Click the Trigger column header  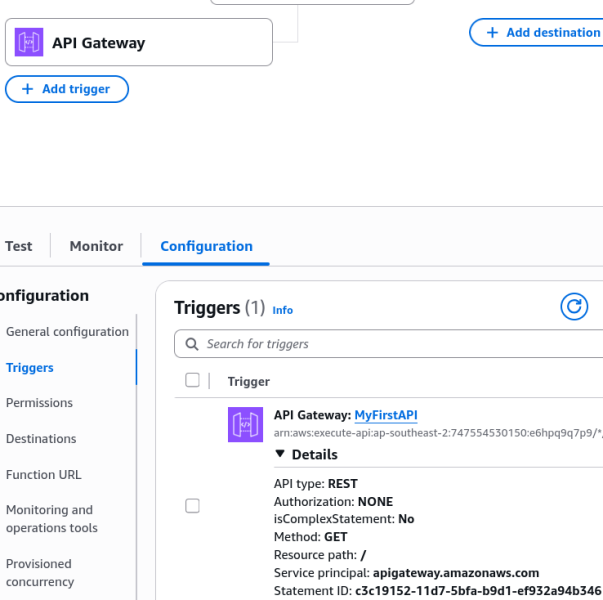click(x=248, y=382)
